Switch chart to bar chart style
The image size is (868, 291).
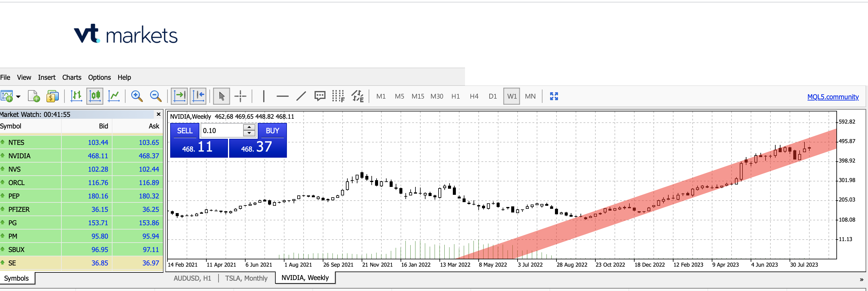coord(76,96)
